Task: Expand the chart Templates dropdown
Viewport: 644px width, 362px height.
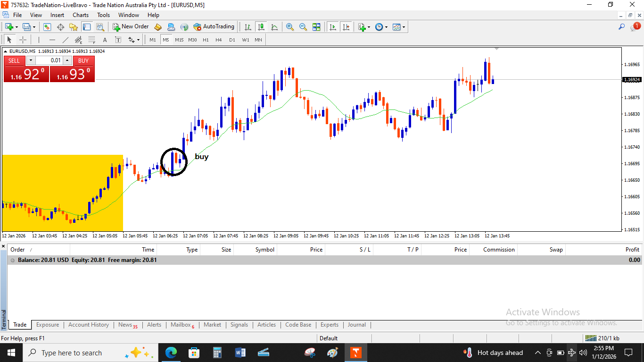Action: point(399,27)
